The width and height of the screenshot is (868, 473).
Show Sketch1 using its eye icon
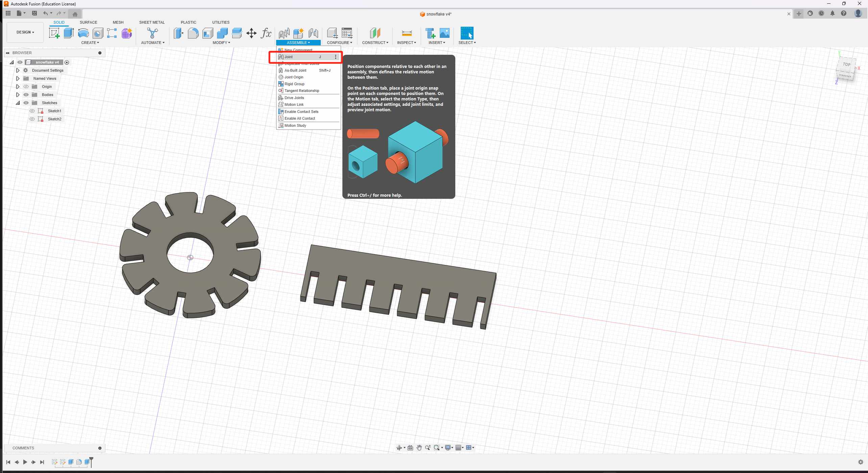click(32, 111)
